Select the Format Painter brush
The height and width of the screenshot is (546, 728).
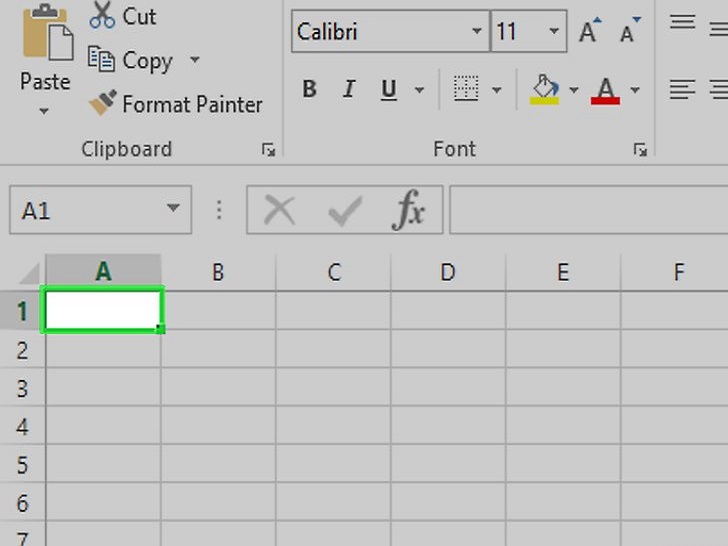coord(102,103)
